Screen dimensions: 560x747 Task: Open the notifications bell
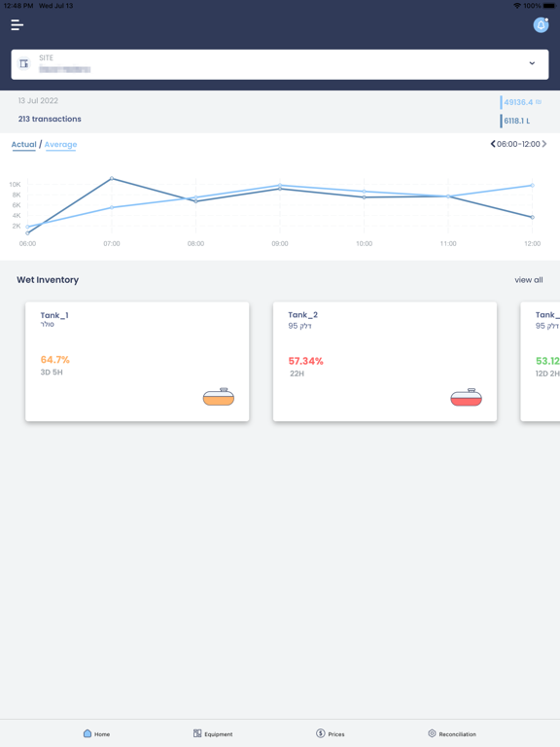coord(541,24)
